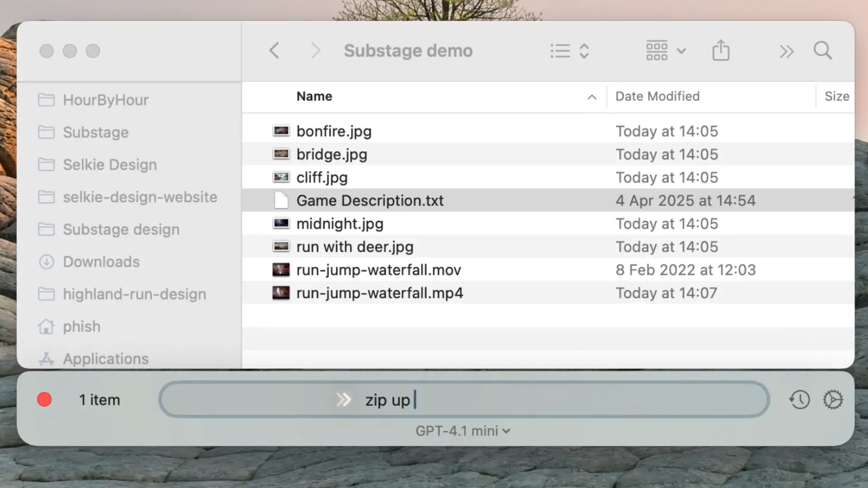Sort by Date Modified column
The height and width of the screenshot is (488, 868).
click(x=657, y=96)
